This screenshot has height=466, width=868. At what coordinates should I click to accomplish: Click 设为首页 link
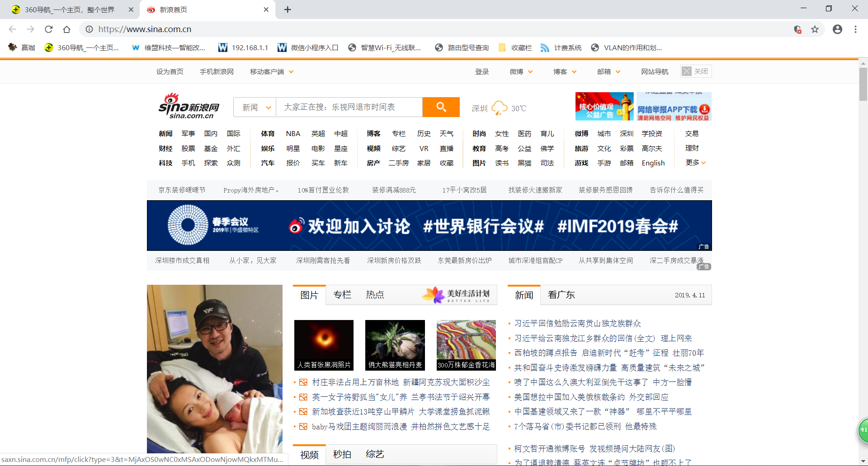coord(170,71)
